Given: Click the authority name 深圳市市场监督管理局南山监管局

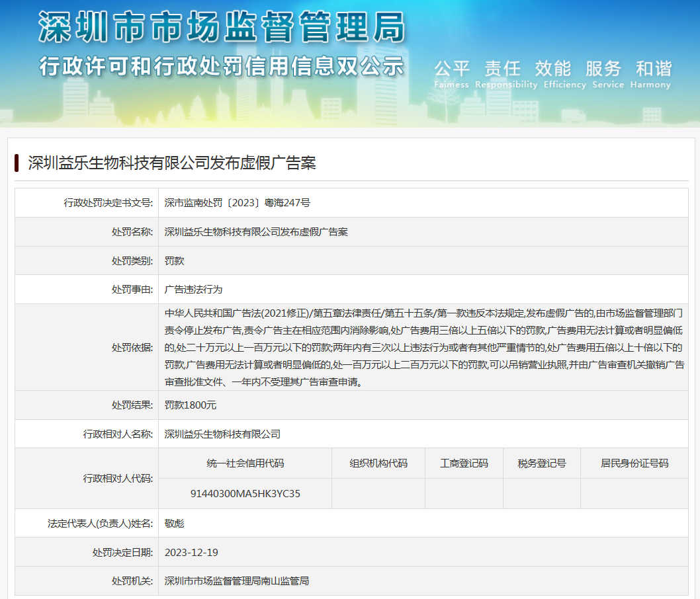Looking at the screenshot, I should click(236, 581).
